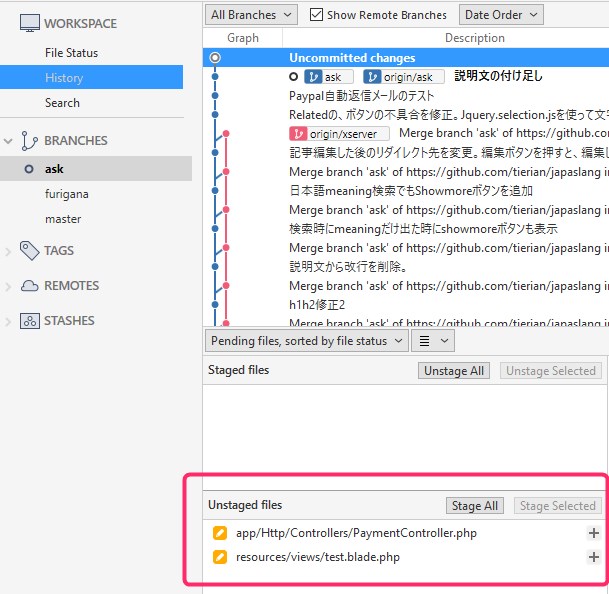Click the plus icon beside PaymentController.php
Screen dimensions: 609x594
[x=593, y=533]
